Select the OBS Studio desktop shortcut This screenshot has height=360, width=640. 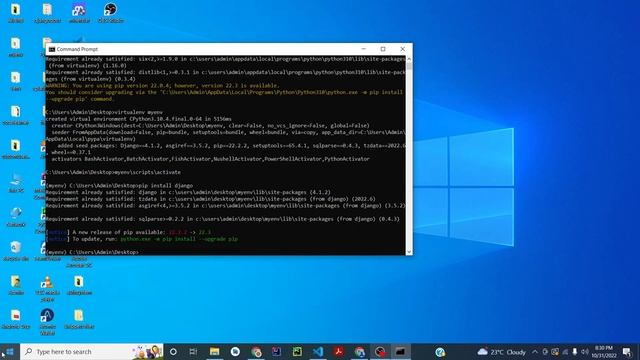pyautogui.click(x=111, y=13)
